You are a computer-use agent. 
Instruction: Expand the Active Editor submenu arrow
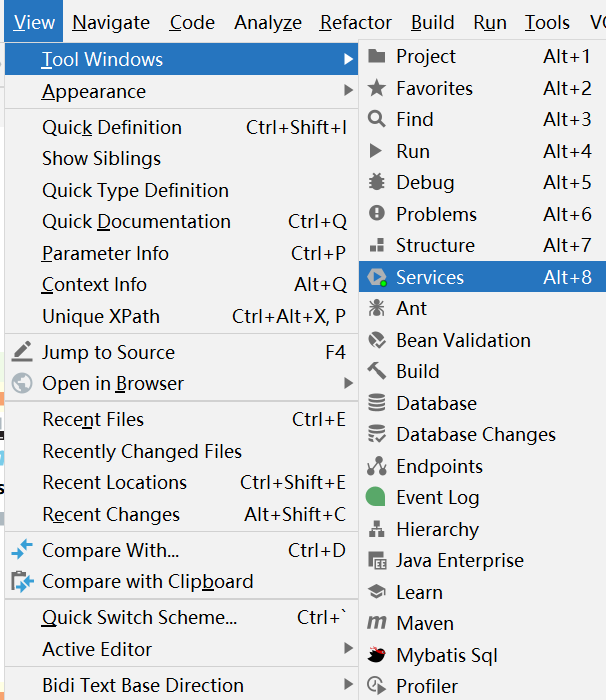pyautogui.click(x=348, y=649)
